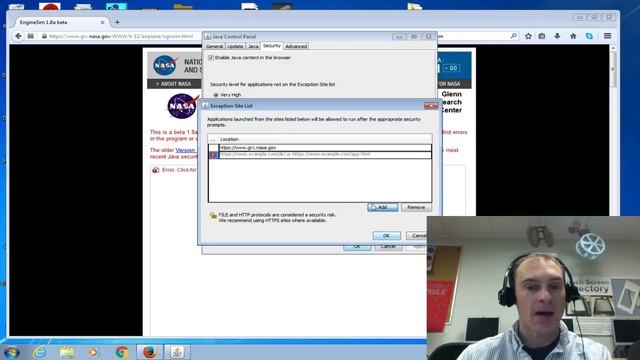
Task: Open Windows Media Player from taskbar
Action: [x=93, y=352]
